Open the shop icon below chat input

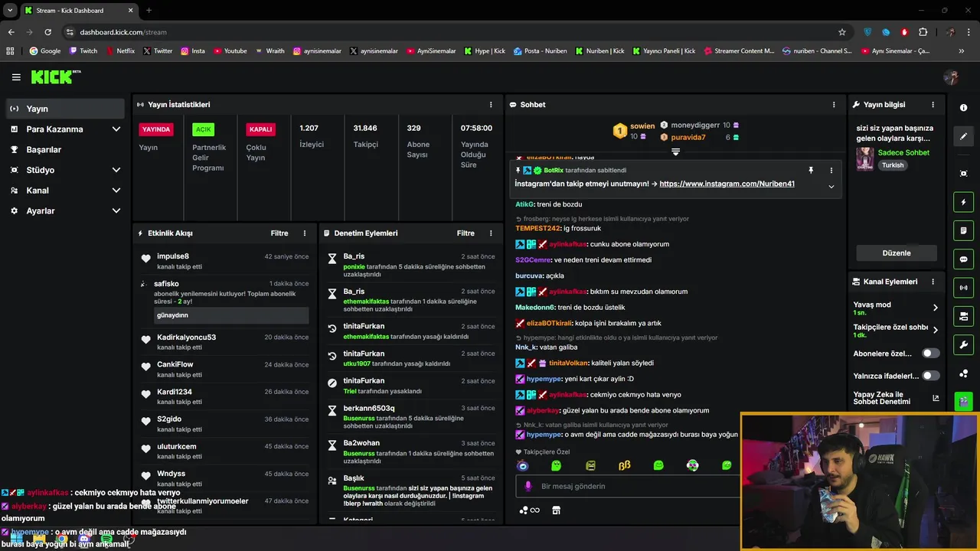pos(556,510)
